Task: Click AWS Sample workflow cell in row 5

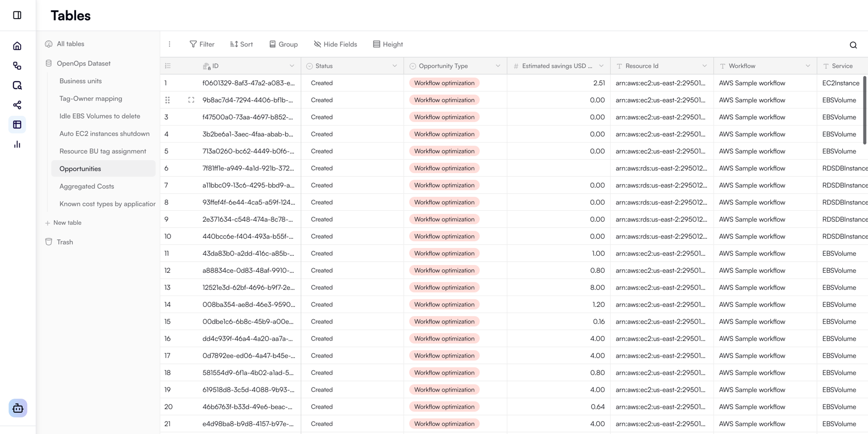Action: (x=765, y=151)
